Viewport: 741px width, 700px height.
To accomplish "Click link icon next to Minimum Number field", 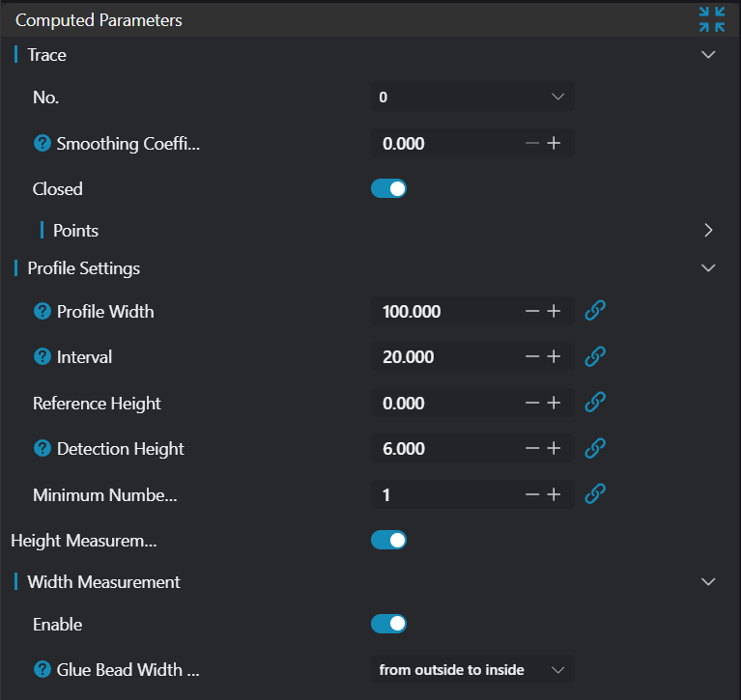I will [x=596, y=494].
